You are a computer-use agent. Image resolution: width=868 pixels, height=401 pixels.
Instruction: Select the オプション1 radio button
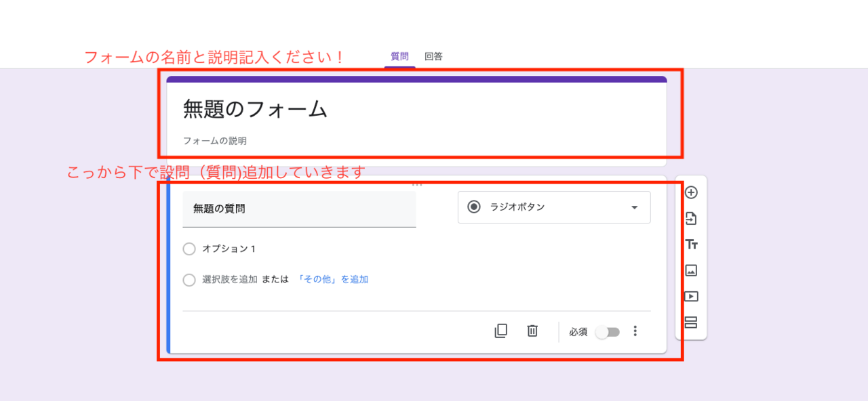(189, 249)
